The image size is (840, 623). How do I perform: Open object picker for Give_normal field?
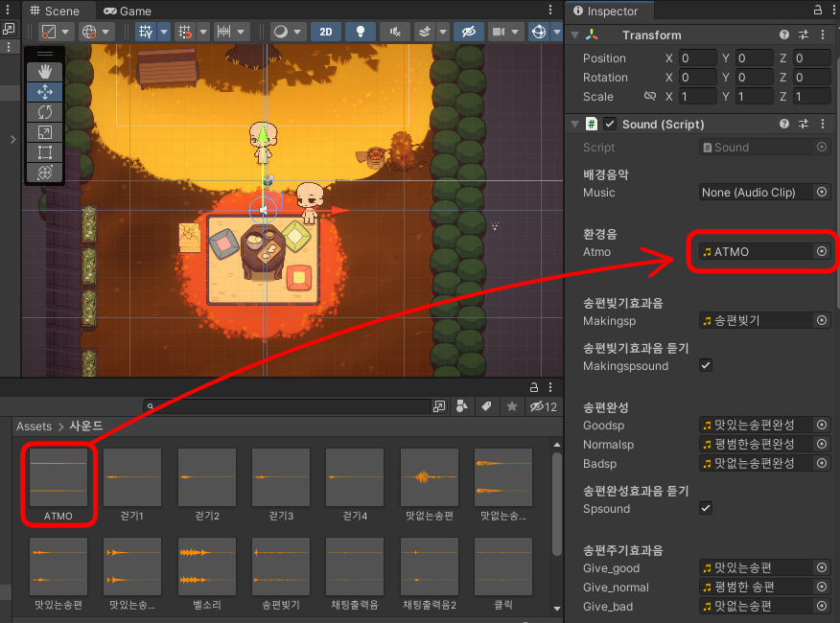pos(822,588)
